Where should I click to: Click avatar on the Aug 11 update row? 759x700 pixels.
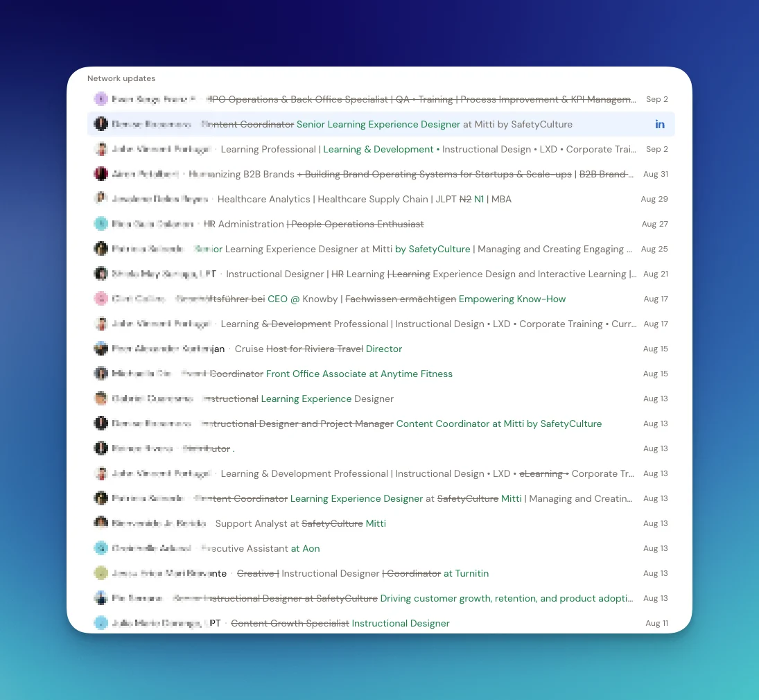101,623
